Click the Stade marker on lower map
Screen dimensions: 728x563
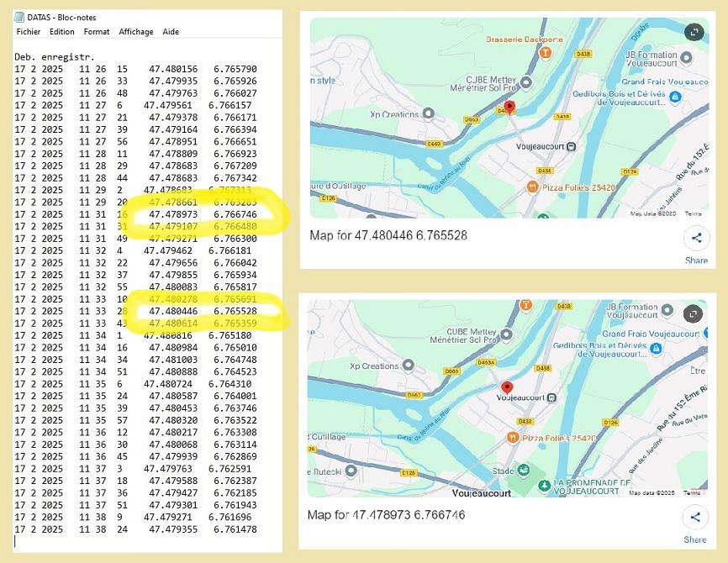coord(524,470)
